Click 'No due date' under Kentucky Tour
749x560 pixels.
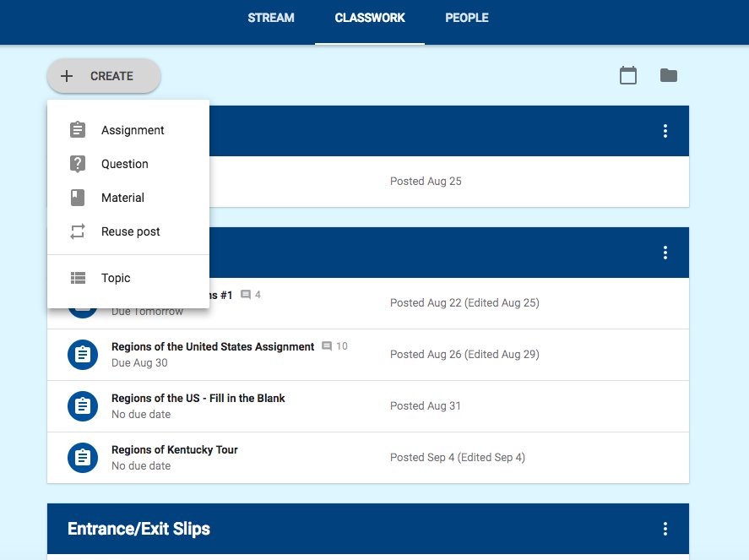pyautogui.click(x=141, y=466)
